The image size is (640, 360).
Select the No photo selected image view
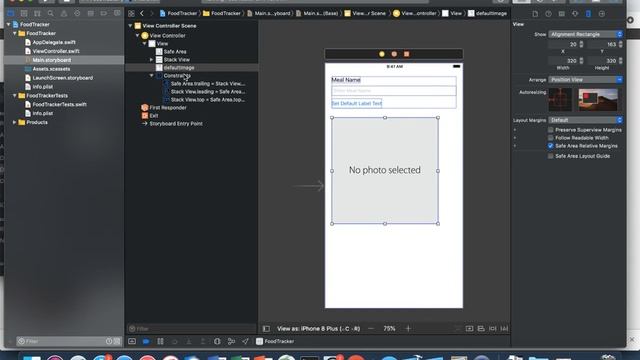click(385, 171)
